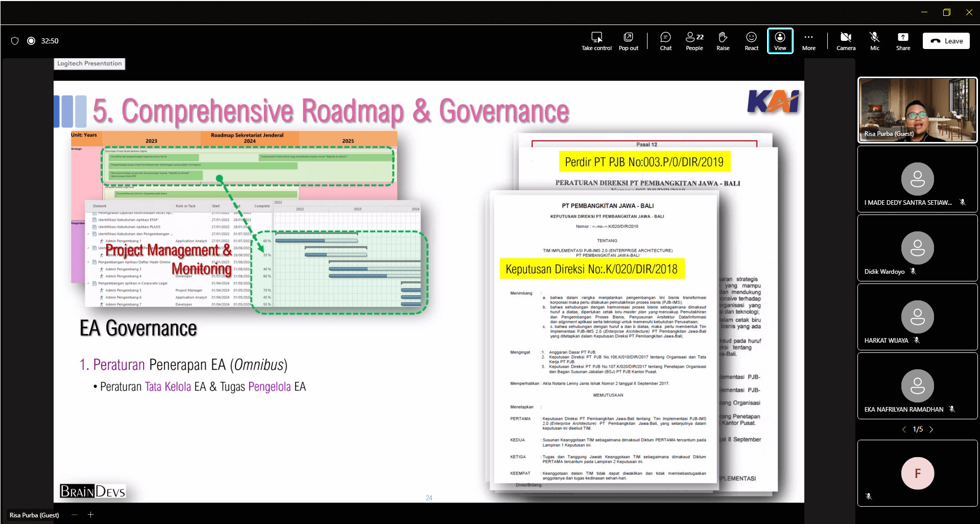This screenshot has height=524, width=980.
Task: Open the View options
Action: point(780,41)
